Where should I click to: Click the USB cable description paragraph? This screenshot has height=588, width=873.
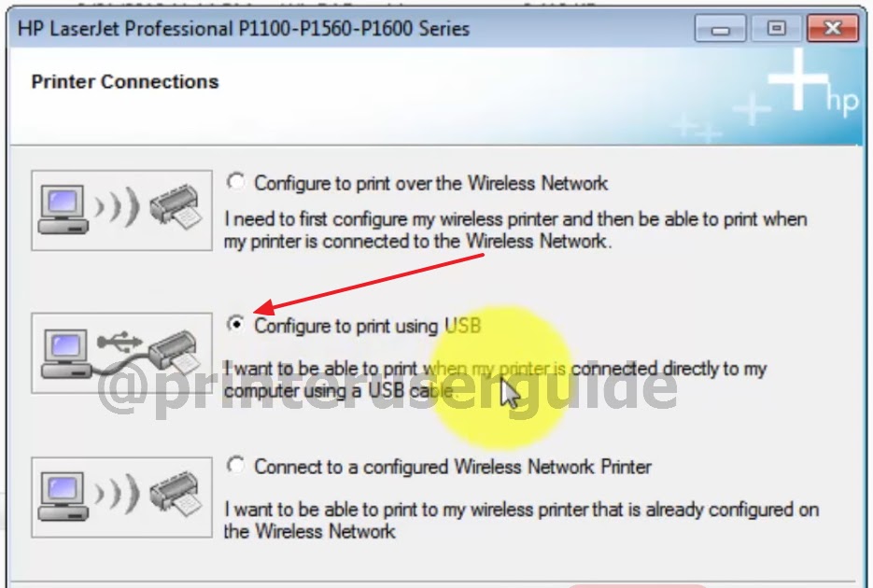click(495, 379)
